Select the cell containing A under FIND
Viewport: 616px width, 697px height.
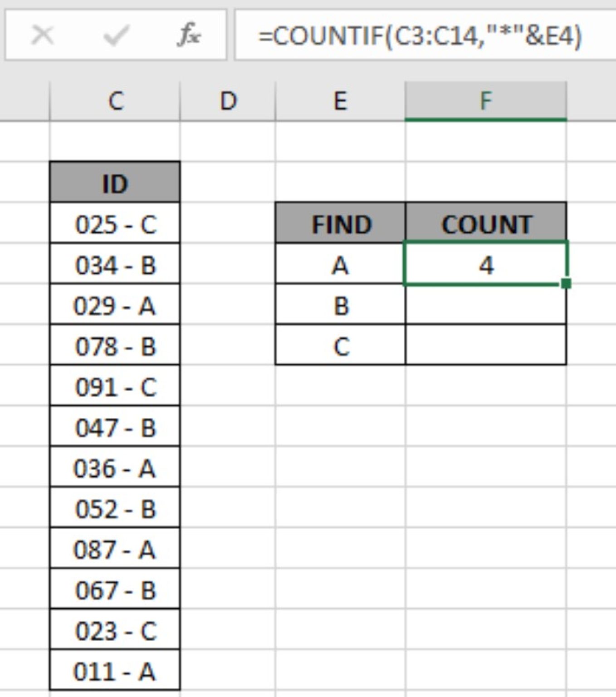tap(339, 265)
